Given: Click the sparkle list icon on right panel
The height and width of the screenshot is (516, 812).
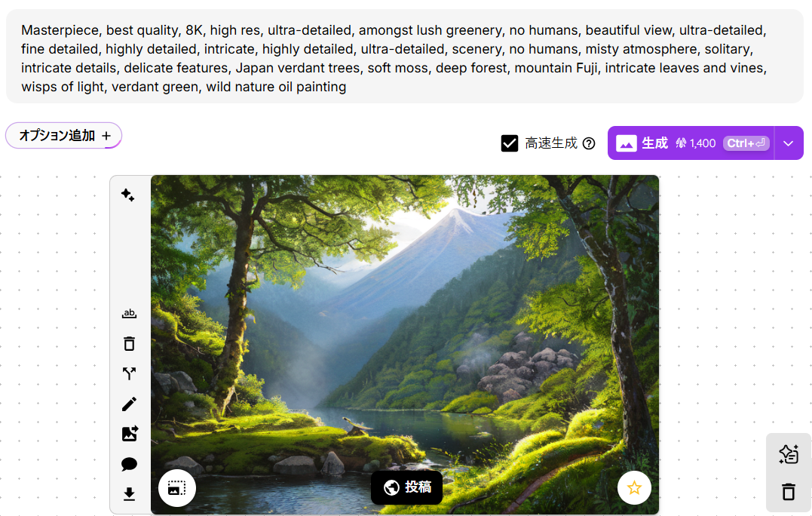Looking at the screenshot, I should click(789, 454).
